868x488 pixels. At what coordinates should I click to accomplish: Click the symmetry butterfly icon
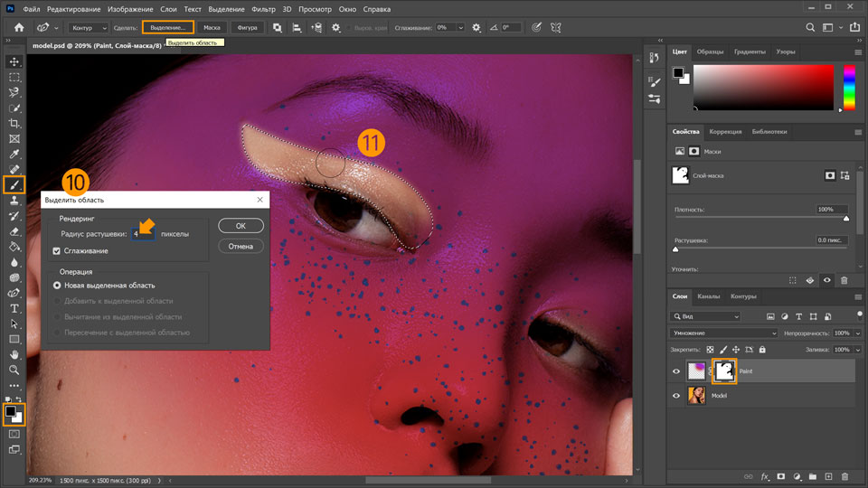click(x=556, y=28)
